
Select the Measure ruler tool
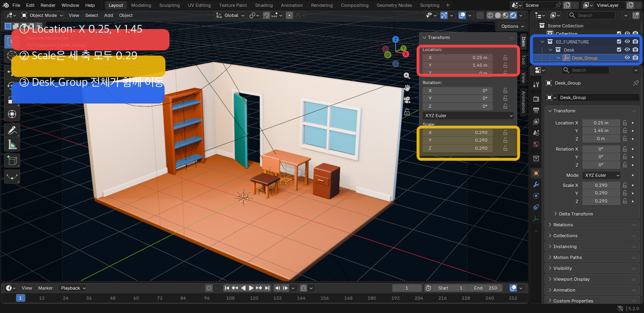12,145
